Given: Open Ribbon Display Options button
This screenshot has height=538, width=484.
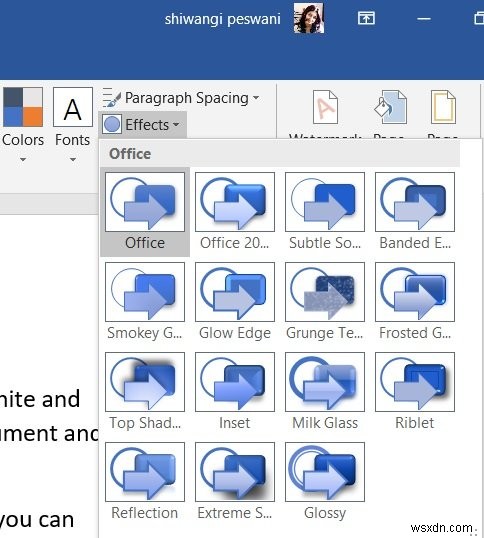Looking at the screenshot, I should pyautogui.click(x=366, y=18).
